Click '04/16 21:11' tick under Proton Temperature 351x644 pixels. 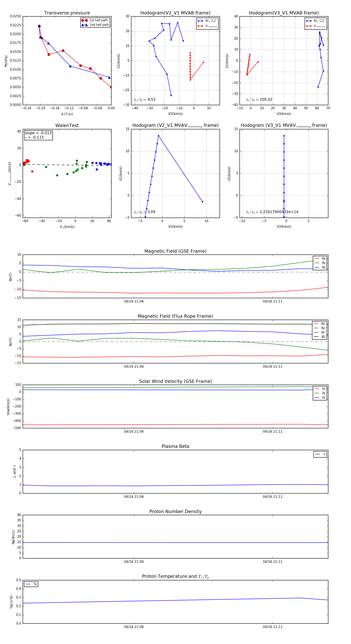click(273, 627)
